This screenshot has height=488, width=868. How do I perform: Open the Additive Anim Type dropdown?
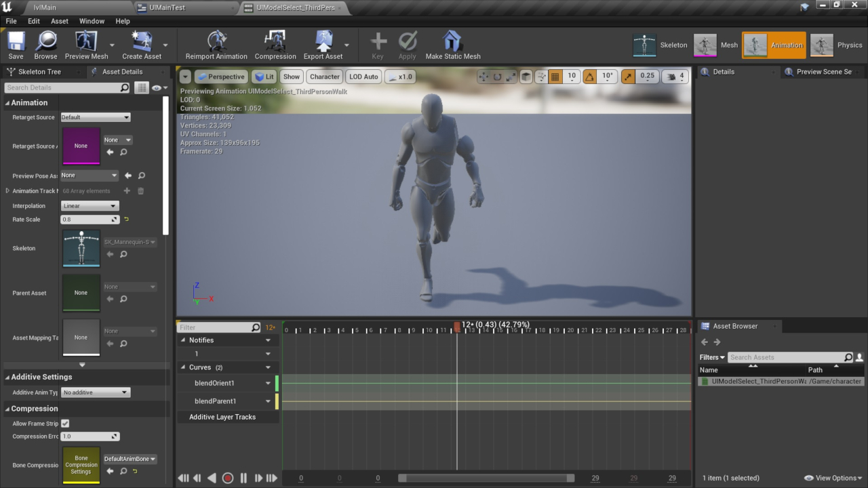click(x=95, y=392)
